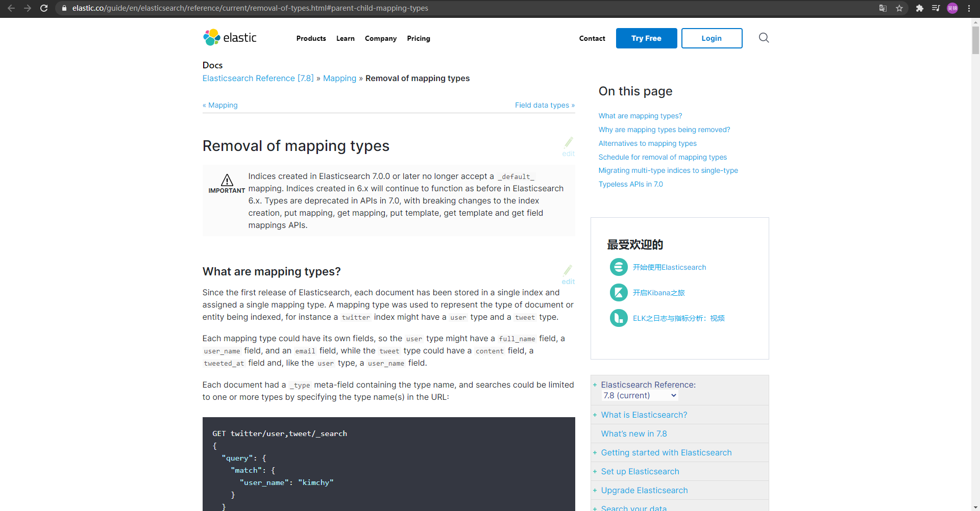This screenshot has width=980, height=511.
Task: Bookmark this page with star icon
Action: [x=899, y=8]
